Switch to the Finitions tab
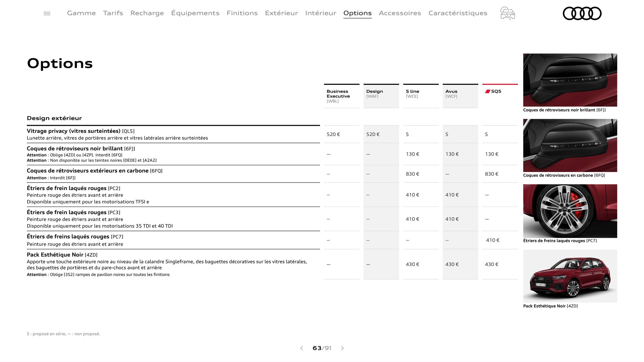Image resolution: width=644 pixels, height=362 pixels. click(x=242, y=13)
